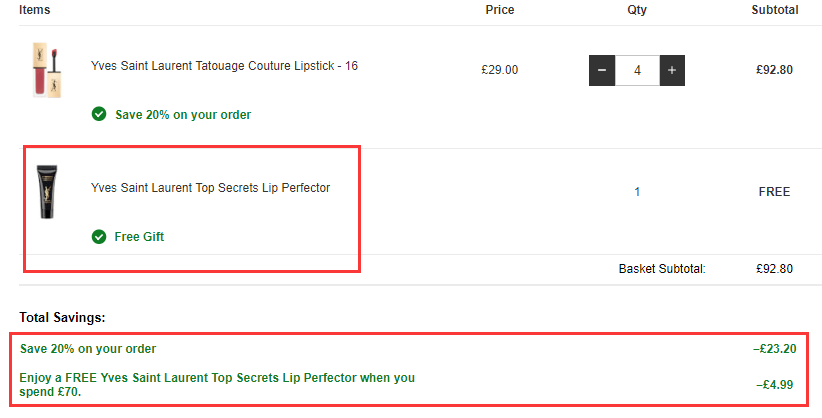Increase lipstick quantity with plus button
822x418 pixels.
click(672, 71)
